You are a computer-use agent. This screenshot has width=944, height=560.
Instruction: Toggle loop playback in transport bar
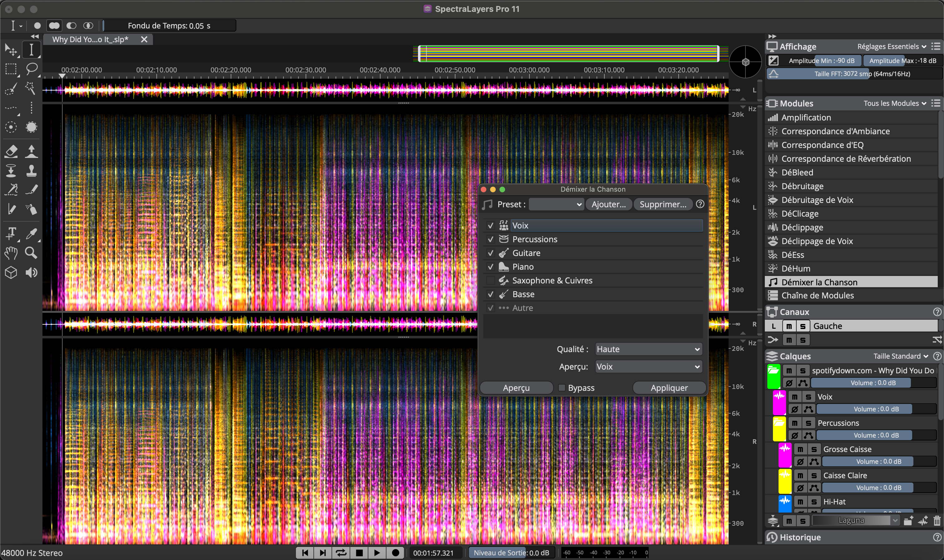tap(341, 553)
